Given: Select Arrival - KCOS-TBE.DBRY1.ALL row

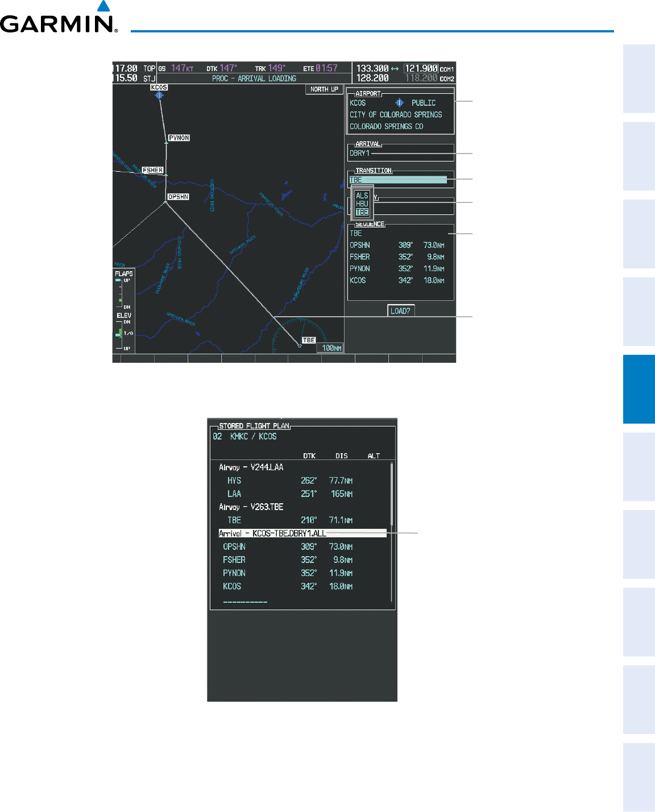Looking at the screenshot, I should click(302, 533).
